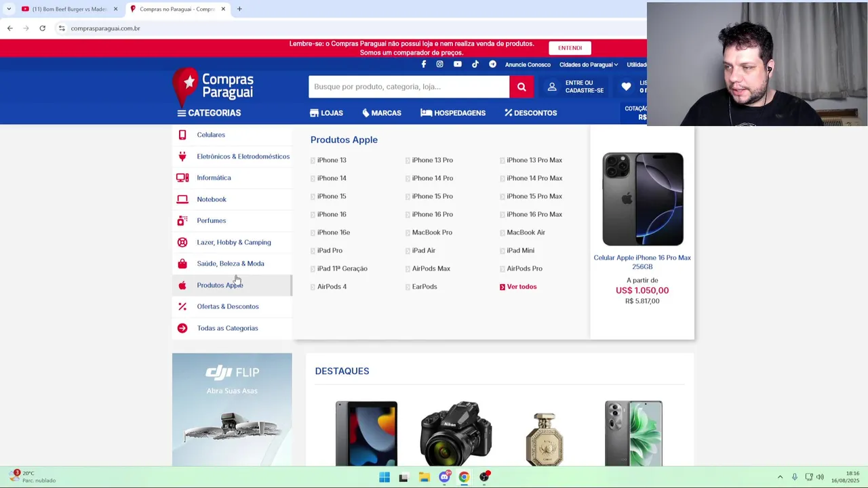Open iPhone 14 Pro link
Viewport: 868px width, 488px height.
pos(433,178)
